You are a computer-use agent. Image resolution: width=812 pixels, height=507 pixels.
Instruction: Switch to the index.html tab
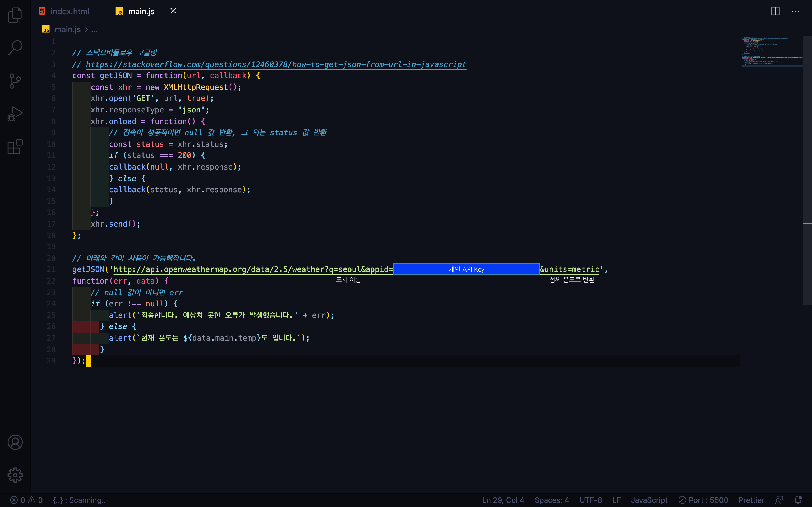click(70, 11)
